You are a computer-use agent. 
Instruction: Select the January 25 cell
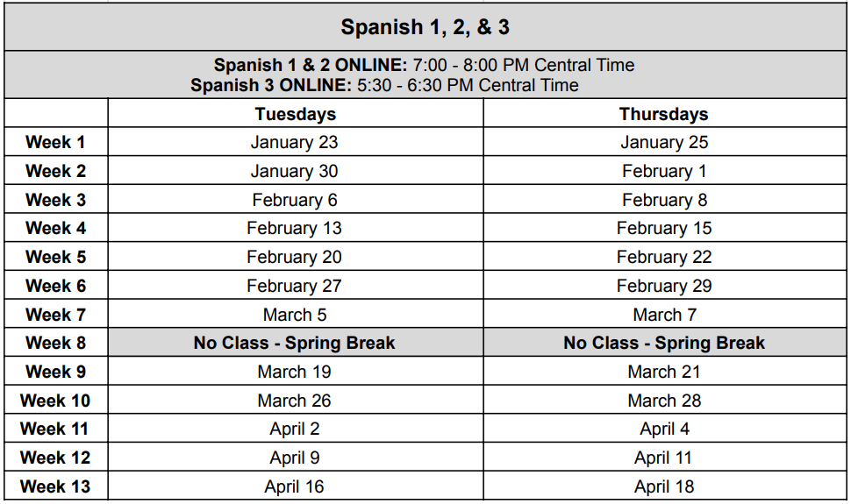point(664,142)
